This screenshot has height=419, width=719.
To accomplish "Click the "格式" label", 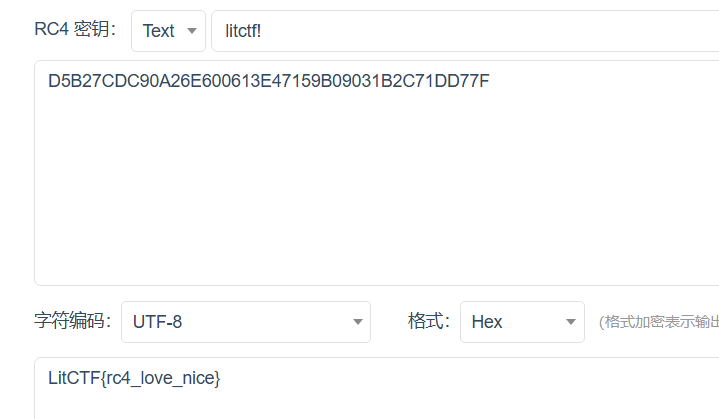I will click(x=430, y=321).
